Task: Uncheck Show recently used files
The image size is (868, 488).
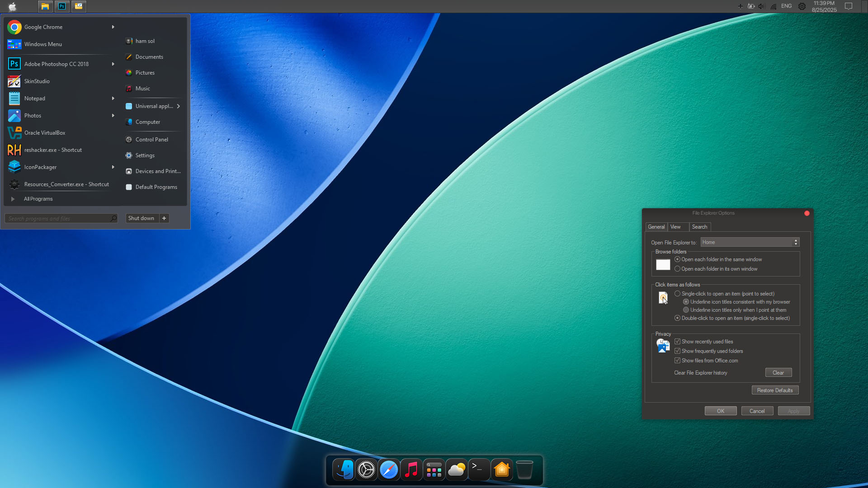Action: pyautogui.click(x=677, y=342)
